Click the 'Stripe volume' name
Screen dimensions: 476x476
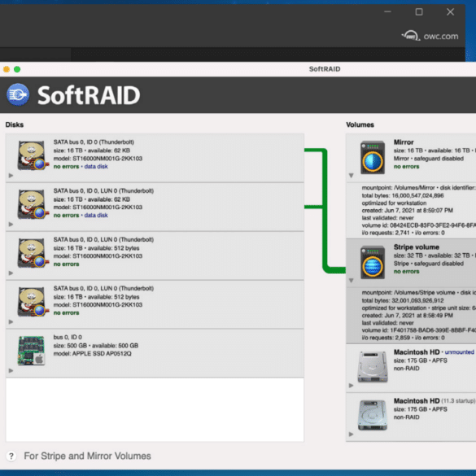click(x=417, y=247)
